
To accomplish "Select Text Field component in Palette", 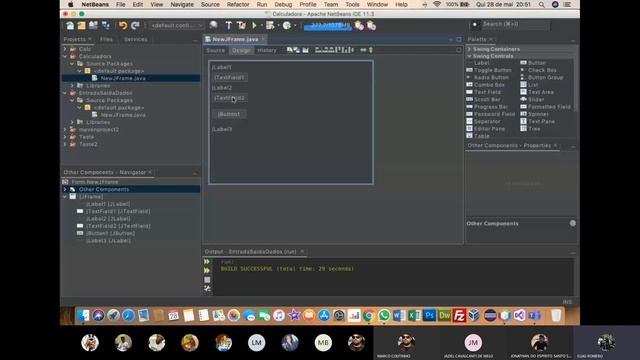I will (484, 92).
